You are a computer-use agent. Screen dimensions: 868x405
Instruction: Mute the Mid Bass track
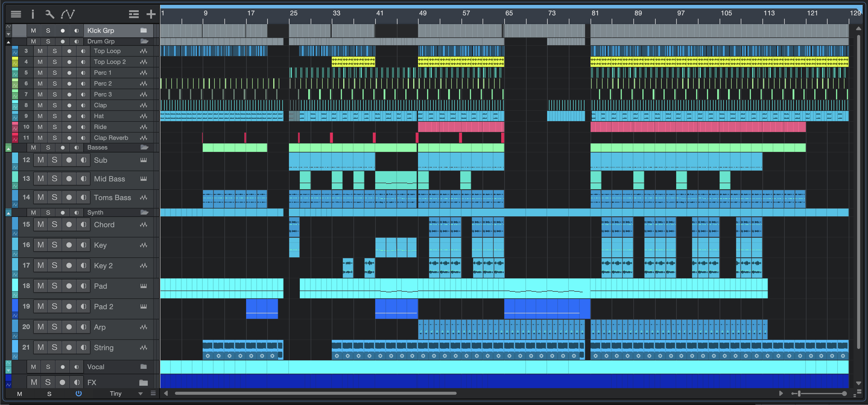pyautogui.click(x=41, y=179)
